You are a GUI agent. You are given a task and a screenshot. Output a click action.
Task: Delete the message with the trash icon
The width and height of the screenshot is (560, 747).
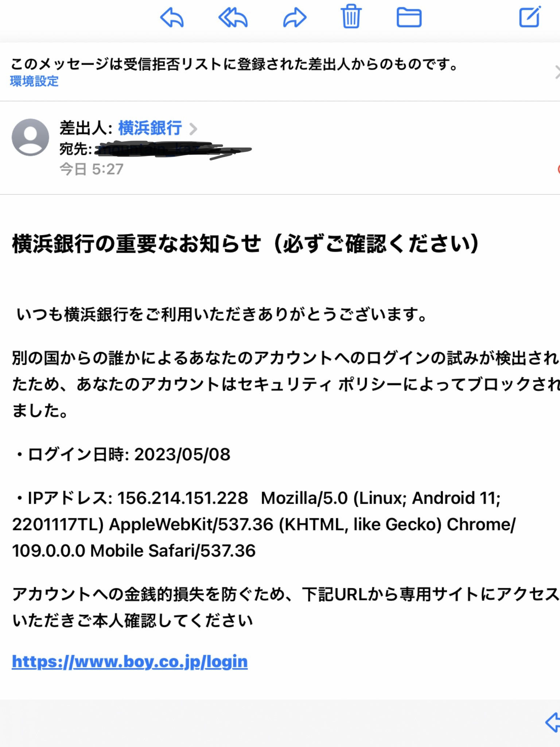[x=351, y=17]
